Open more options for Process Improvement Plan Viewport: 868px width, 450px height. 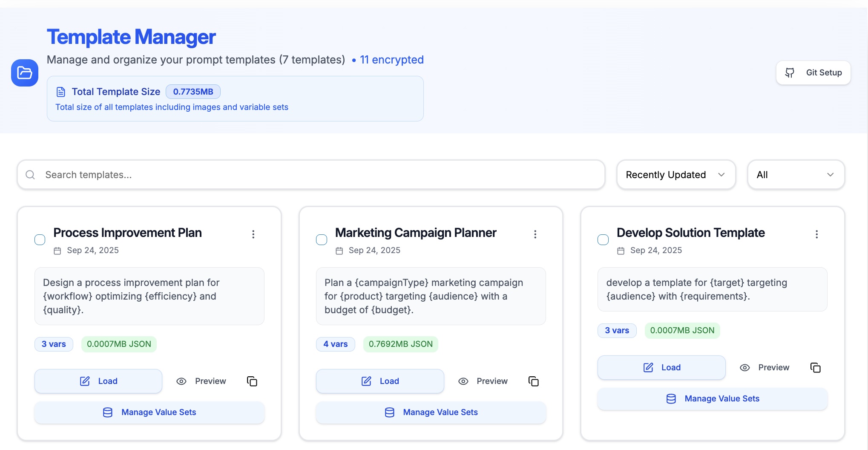tap(253, 234)
